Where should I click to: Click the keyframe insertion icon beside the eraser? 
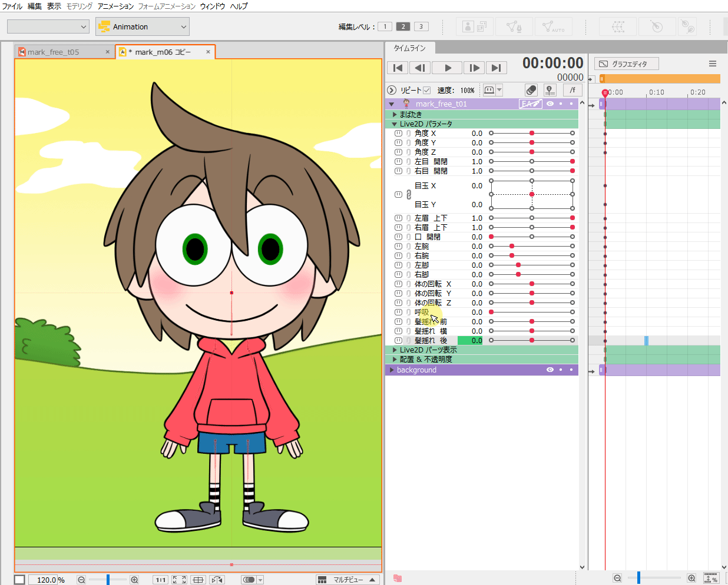coord(550,89)
